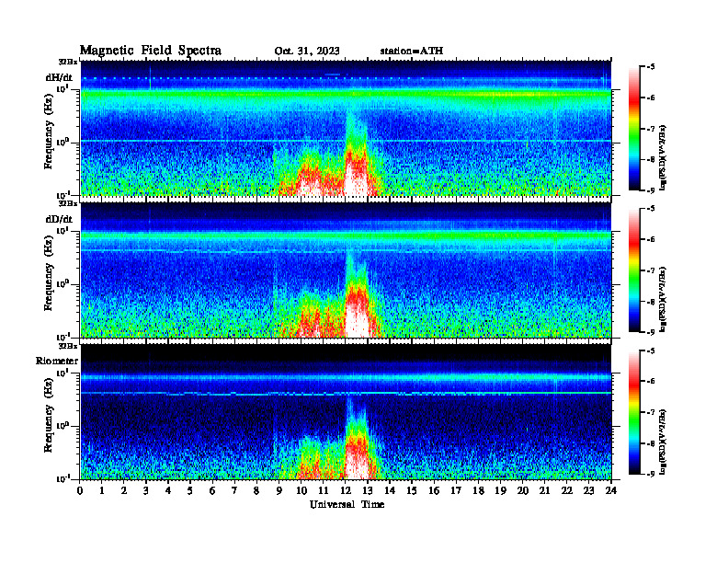This screenshot has height=563, width=728.
Task: Click hour "21" on the Universal Time axis
Action: click(x=544, y=490)
